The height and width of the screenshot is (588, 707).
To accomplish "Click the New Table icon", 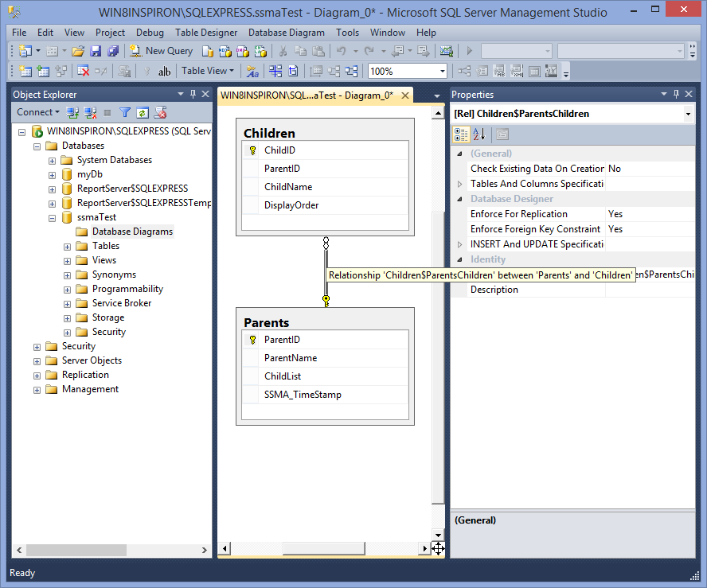I will click(x=25, y=71).
